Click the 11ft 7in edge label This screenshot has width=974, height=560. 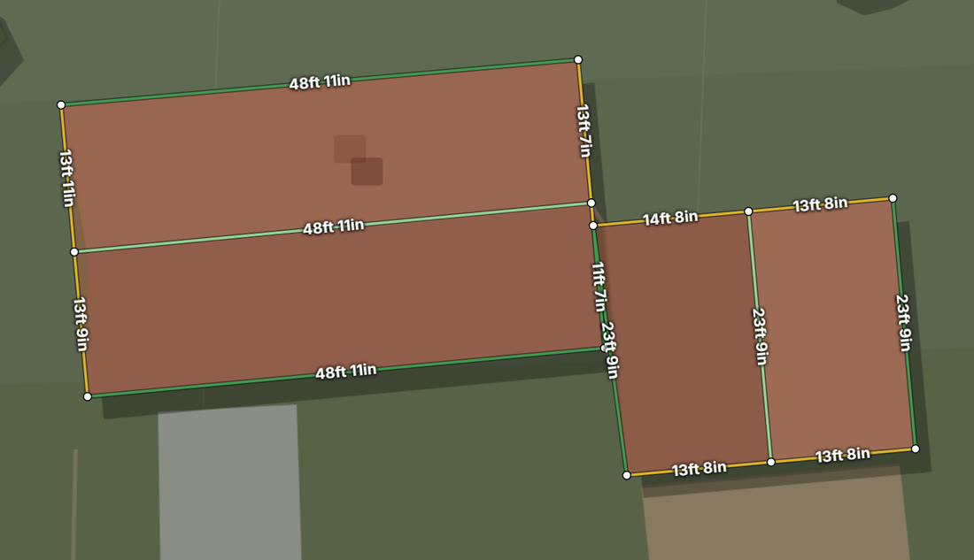[599, 287]
